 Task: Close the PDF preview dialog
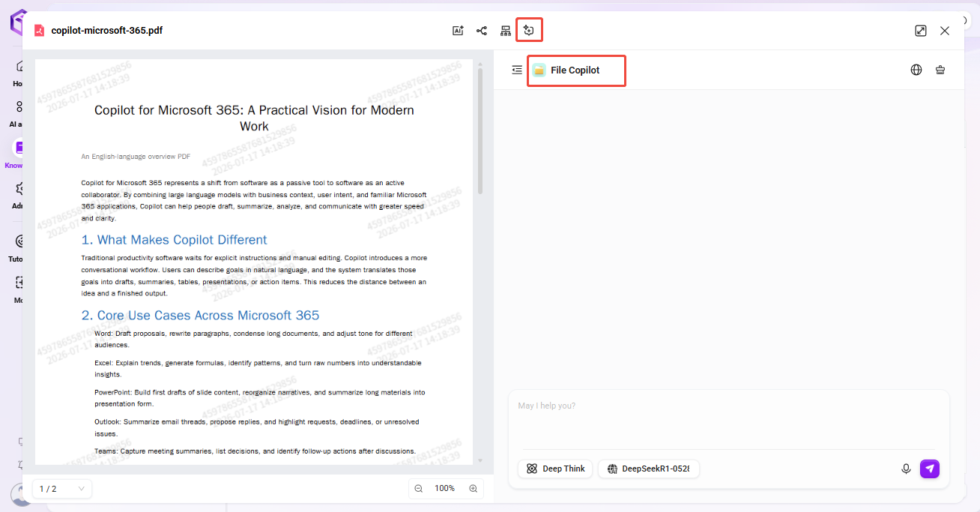tap(945, 31)
